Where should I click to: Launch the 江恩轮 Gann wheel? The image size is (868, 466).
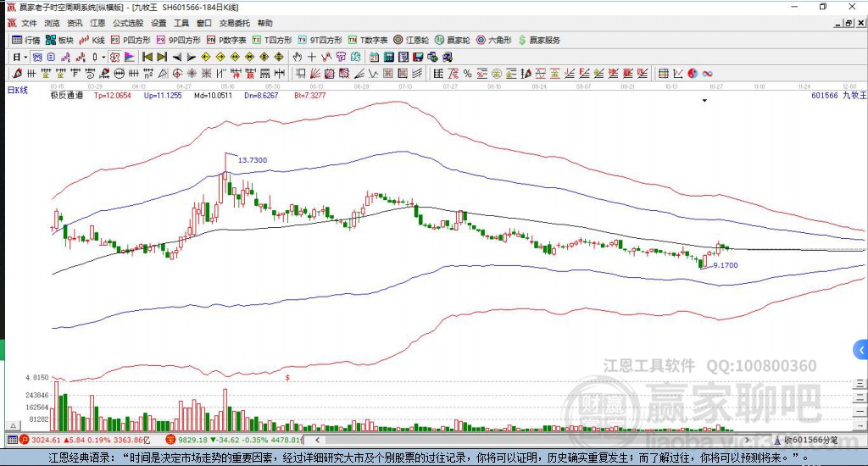411,40
